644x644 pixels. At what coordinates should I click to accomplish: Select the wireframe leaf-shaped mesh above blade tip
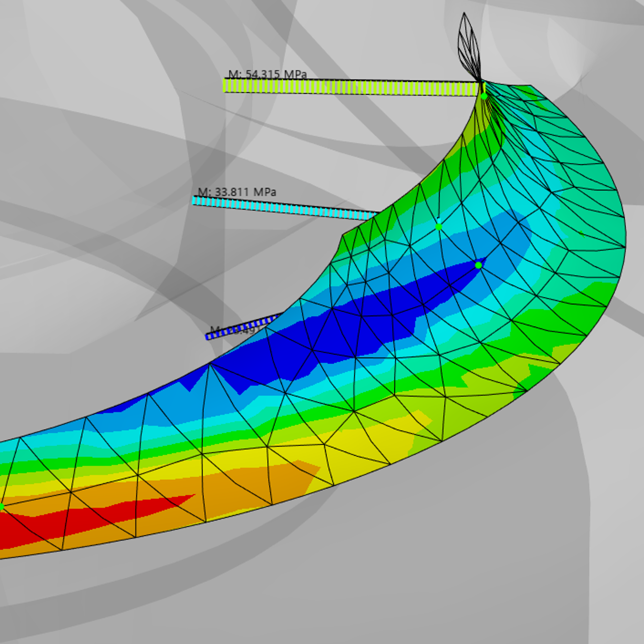(469, 47)
